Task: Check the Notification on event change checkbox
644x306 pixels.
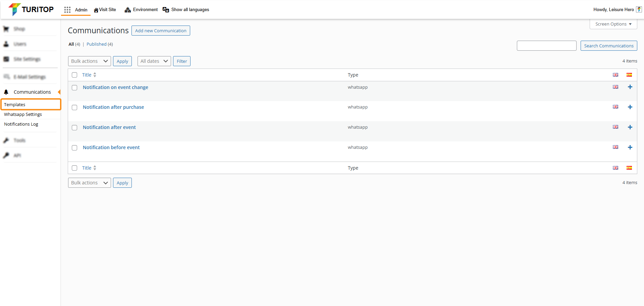Action: coord(74,88)
